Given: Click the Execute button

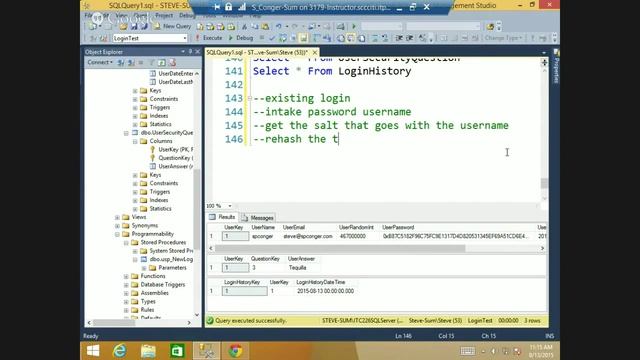Looking at the screenshot, I should 209,38.
